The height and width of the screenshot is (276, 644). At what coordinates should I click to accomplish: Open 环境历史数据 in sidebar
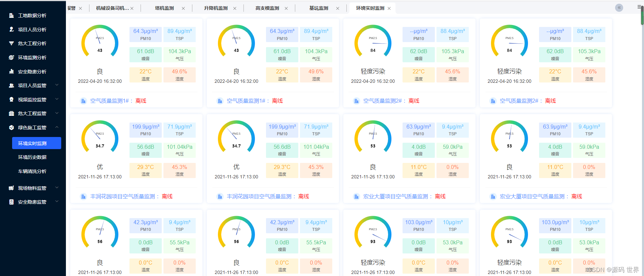click(x=32, y=157)
